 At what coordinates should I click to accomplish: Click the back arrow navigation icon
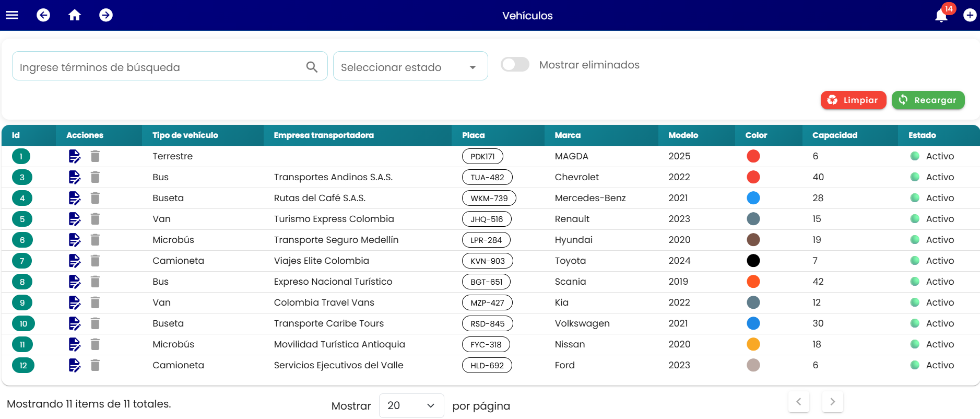43,15
